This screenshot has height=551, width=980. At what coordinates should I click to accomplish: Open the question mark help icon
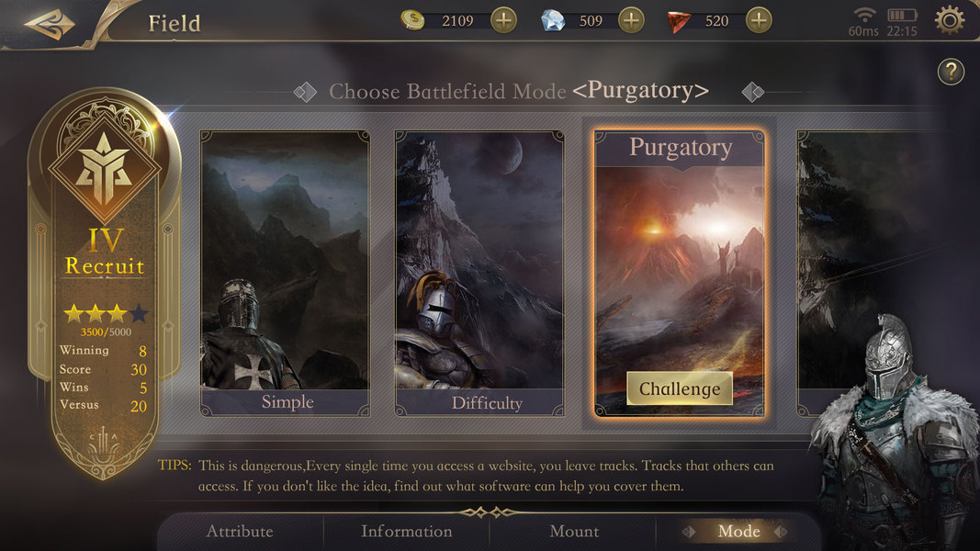point(951,72)
